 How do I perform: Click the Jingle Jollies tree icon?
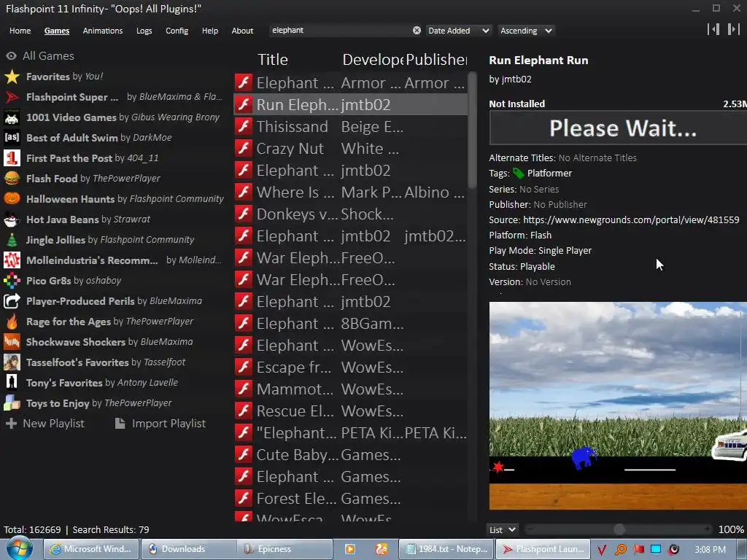[12, 240]
